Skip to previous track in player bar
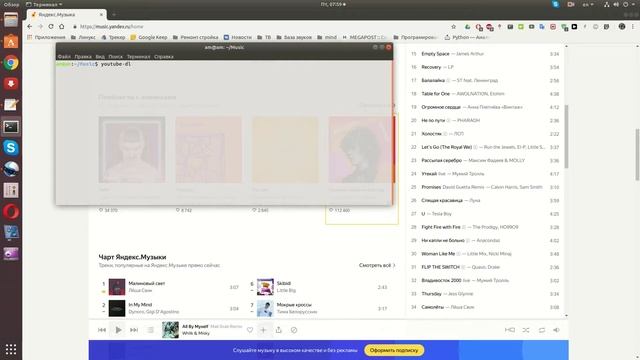The image size is (640, 360). [x=102, y=330]
